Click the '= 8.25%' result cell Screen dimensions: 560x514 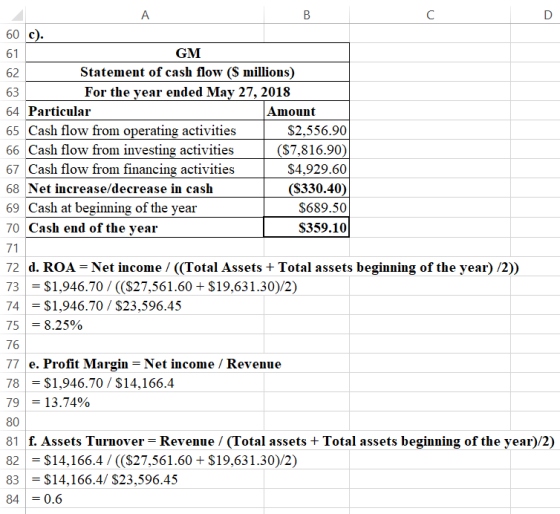point(57,325)
